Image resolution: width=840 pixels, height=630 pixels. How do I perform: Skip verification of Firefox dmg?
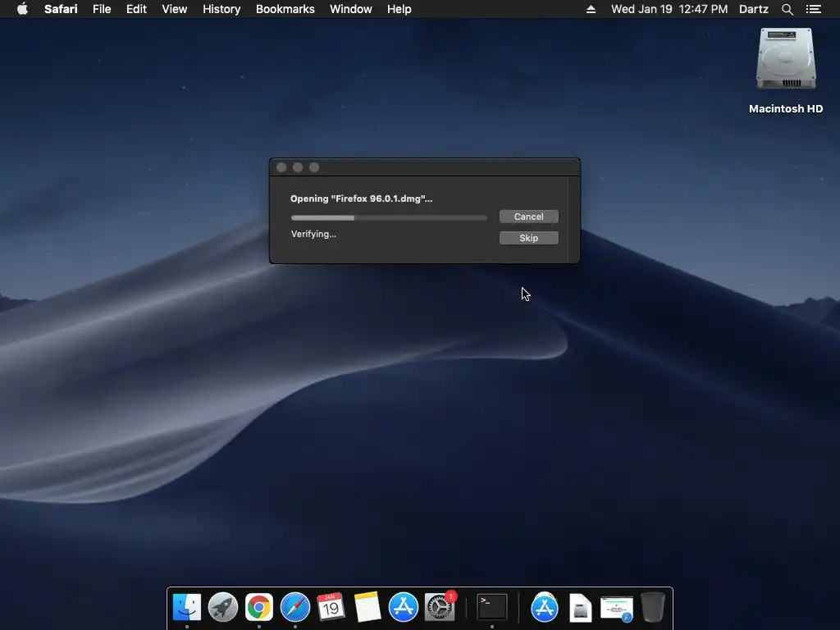pyautogui.click(x=529, y=238)
